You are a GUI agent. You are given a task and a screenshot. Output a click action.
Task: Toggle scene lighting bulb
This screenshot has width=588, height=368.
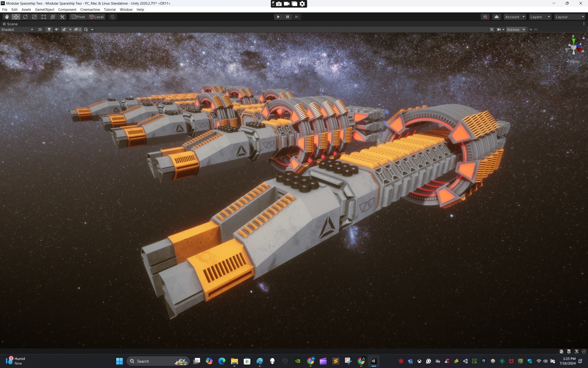(x=49, y=29)
